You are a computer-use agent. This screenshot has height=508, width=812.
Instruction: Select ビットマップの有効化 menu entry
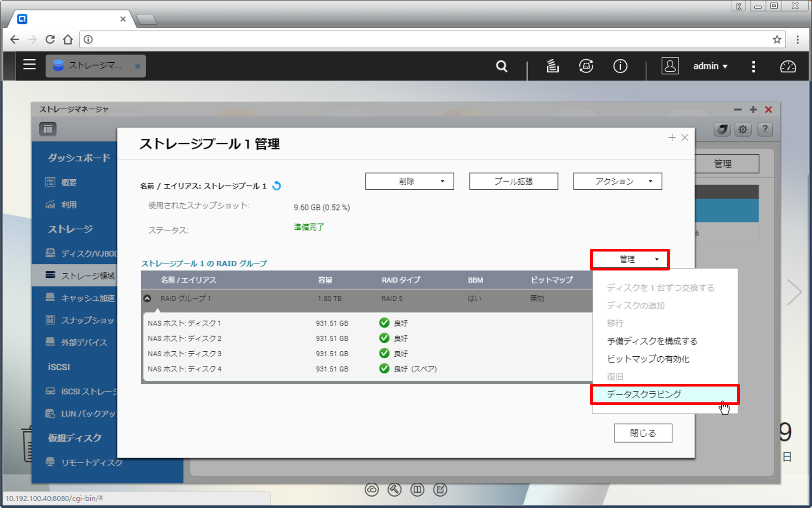coord(648,359)
